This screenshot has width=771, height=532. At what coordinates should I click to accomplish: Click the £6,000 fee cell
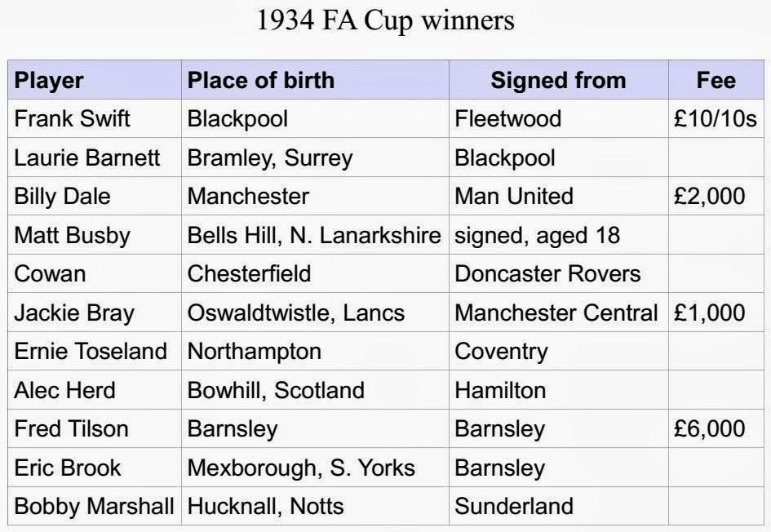click(709, 428)
